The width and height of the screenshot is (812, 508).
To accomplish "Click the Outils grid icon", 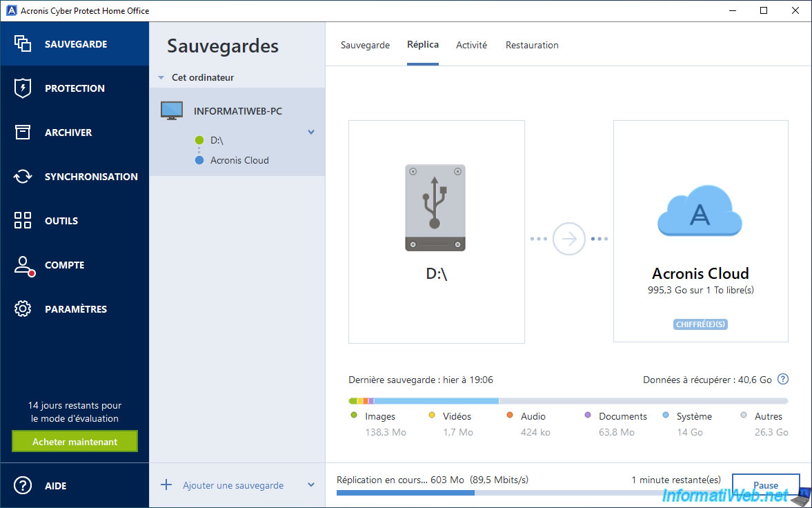I will pos(23,220).
